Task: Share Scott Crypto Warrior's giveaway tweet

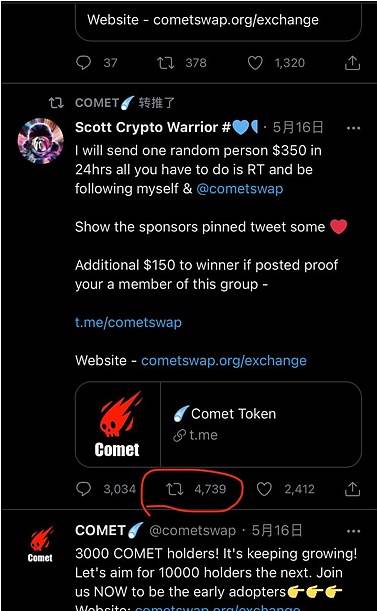Action: [352, 489]
